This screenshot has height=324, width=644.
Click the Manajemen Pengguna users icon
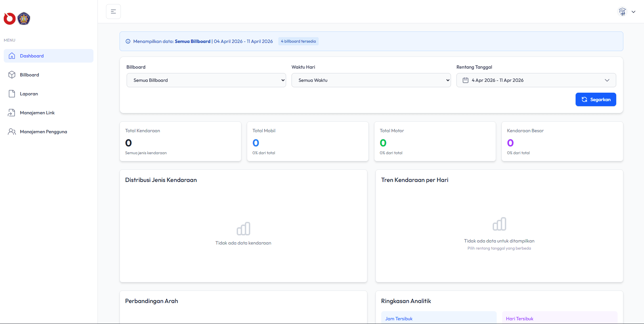(x=12, y=132)
